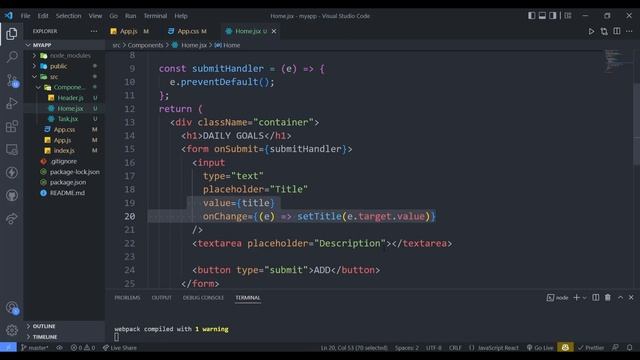Maximize the panel with chevron up

pos(620,298)
